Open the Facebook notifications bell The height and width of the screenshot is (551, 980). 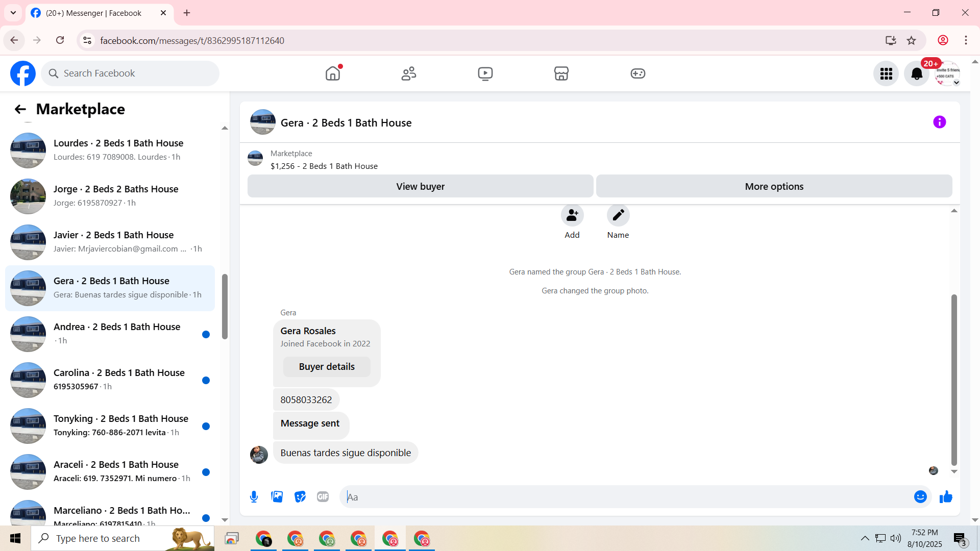pyautogui.click(x=917, y=73)
